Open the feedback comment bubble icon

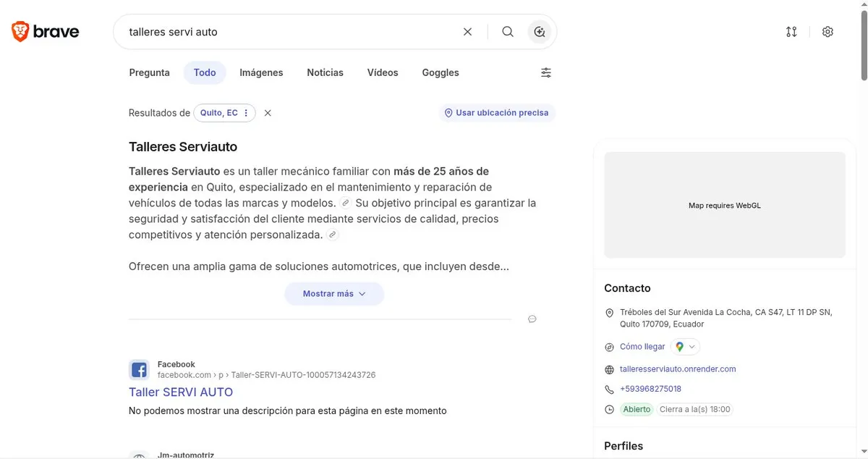click(x=532, y=319)
